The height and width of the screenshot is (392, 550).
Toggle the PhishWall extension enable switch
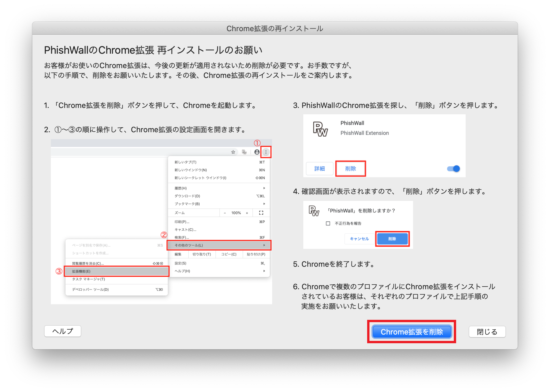click(x=454, y=169)
